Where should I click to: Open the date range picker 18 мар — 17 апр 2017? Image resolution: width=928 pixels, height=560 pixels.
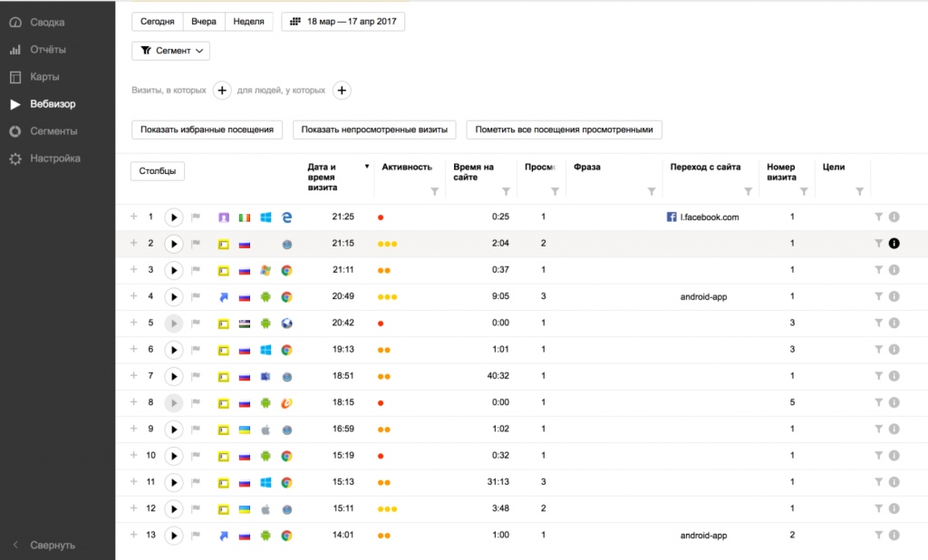pyautogui.click(x=343, y=22)
